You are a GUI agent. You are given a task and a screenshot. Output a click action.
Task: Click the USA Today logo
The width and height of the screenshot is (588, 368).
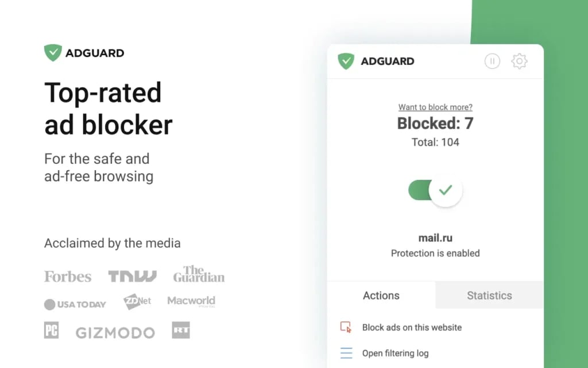[x=75, y=304]
